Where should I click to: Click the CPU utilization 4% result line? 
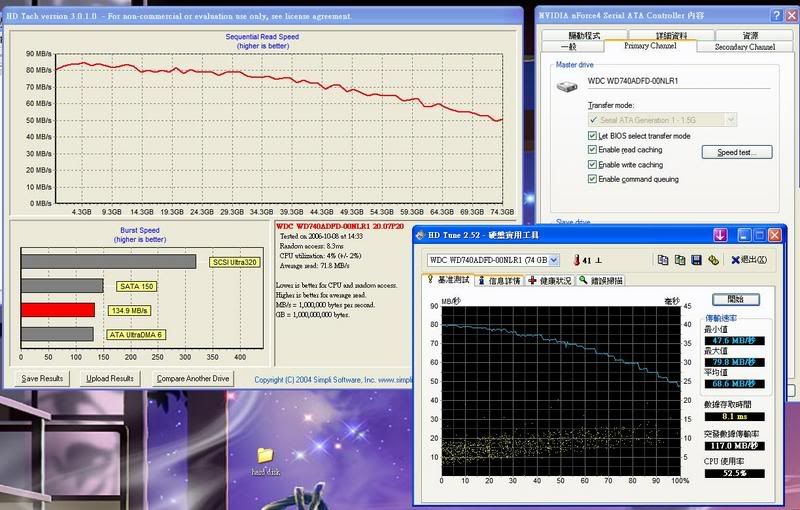pos(320,256)
